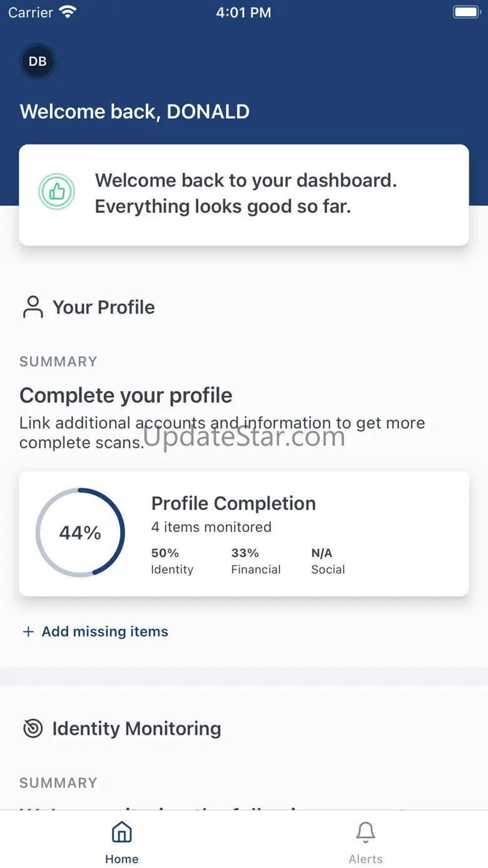Open the Profile Completion card title
This screenshot has height=868, width=488.
[x=233, y=504]
